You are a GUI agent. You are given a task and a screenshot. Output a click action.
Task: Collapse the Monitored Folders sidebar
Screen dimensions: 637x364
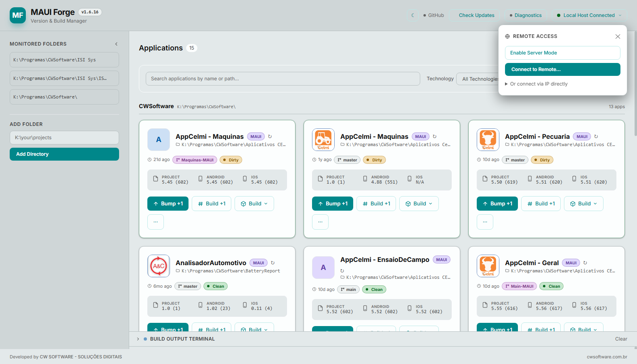point(116,44)
